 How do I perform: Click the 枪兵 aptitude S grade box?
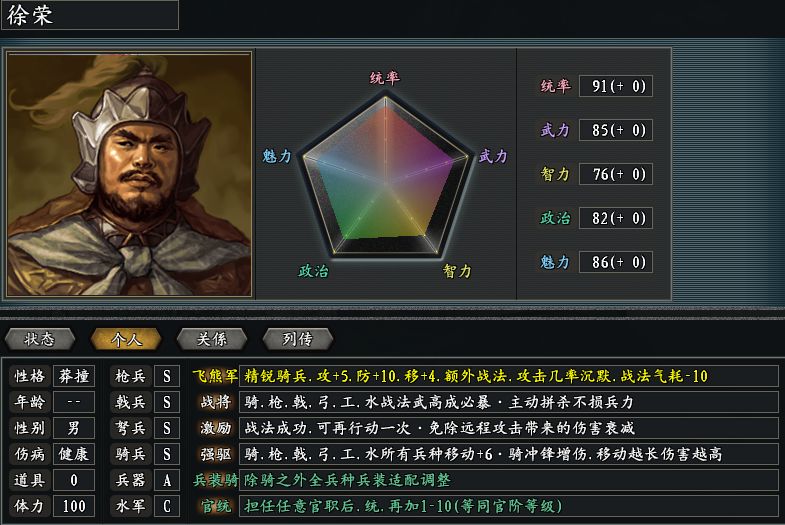coord(168,377)
